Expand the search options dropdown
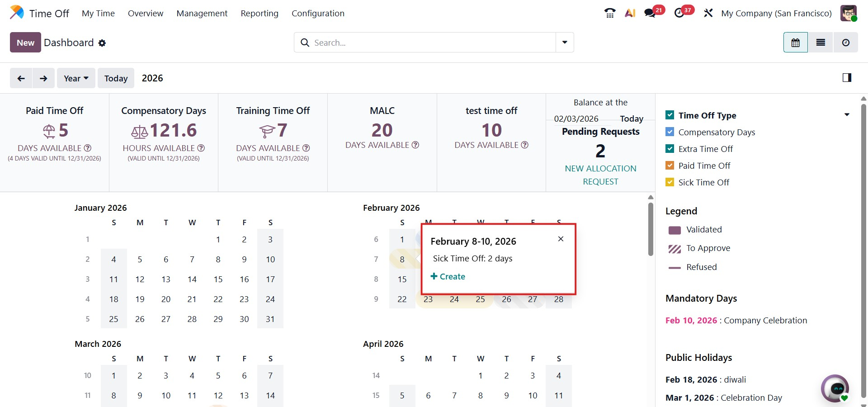 pos(565,43)
